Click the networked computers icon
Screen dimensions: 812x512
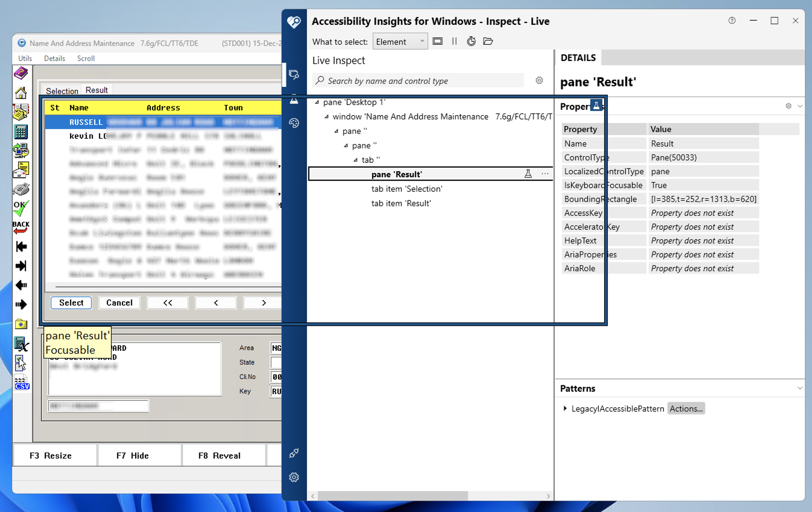(x=21, y=150)
